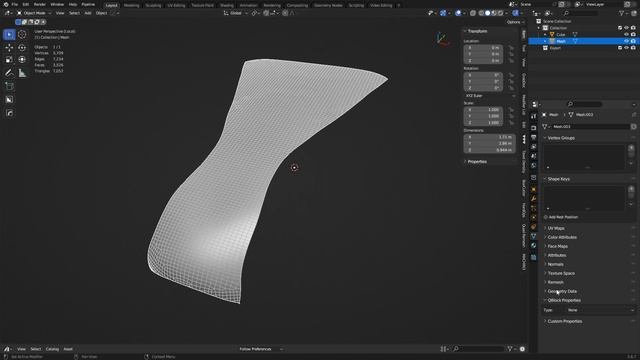Select the Rotate tool
Viewport: 640px width, 360px height.
[22, 48]
